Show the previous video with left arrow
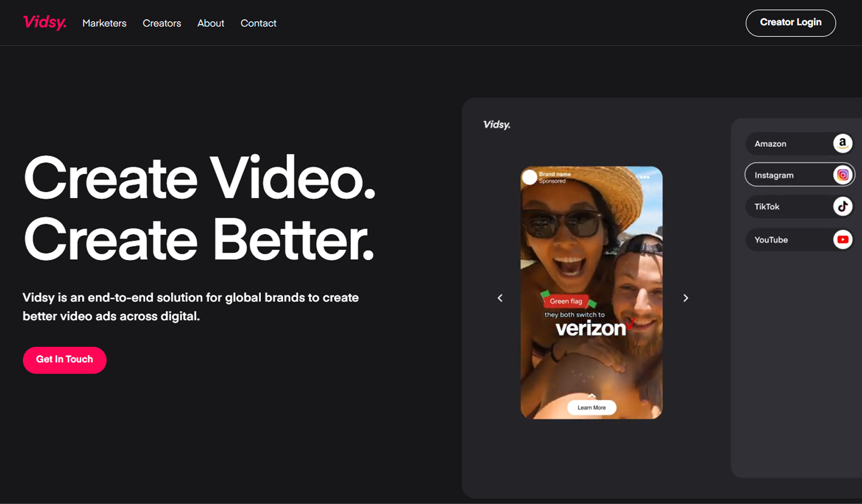This screenshot has width=862, height=504. (x=500, y=298)
